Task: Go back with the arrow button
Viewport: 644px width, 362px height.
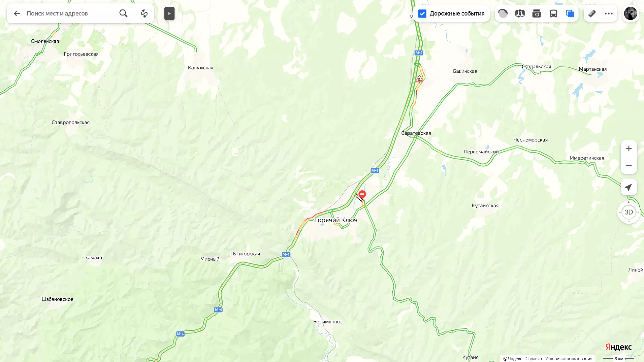Action: point(17,14)
